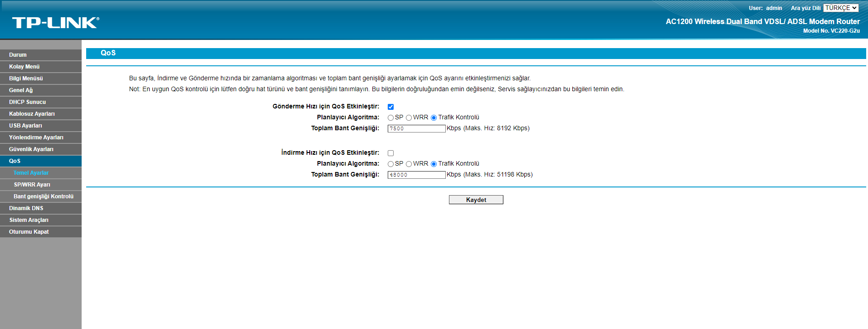Go to Kolay Menü
The image size is (868, 329).
pos(41,67)
